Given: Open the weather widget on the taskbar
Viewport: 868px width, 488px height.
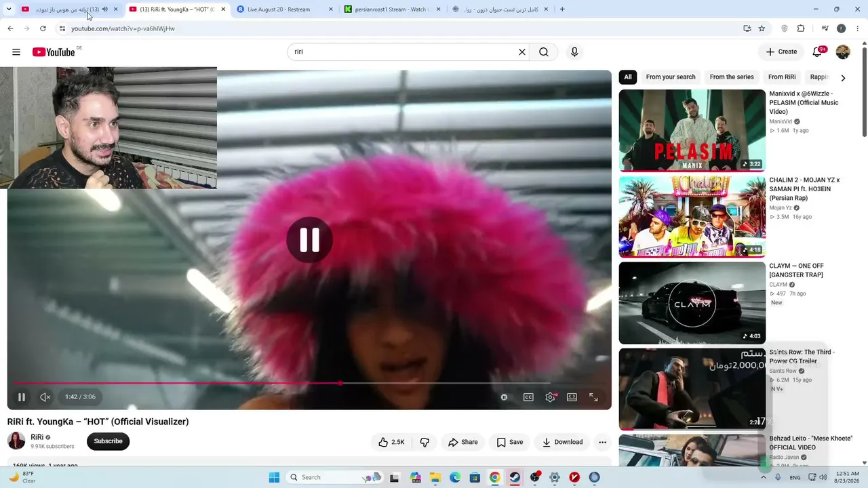Looking at the screenshot, I should point(22,477).
